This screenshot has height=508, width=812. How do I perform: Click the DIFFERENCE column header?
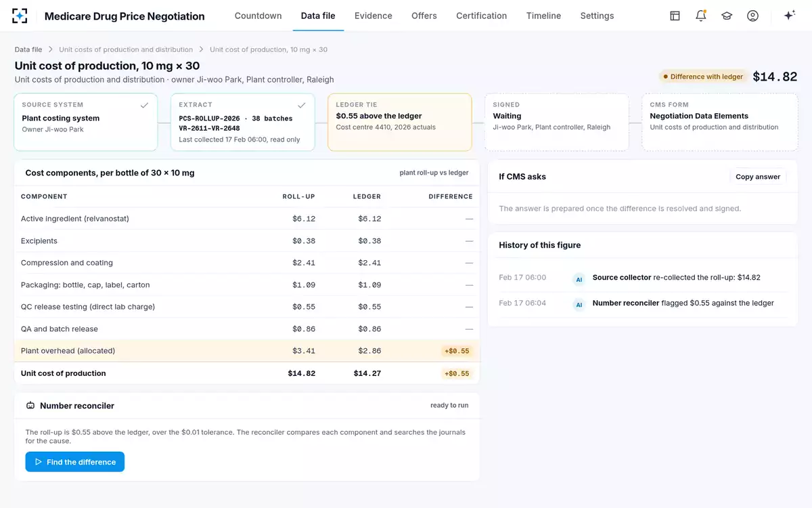[x=451, y=196]
